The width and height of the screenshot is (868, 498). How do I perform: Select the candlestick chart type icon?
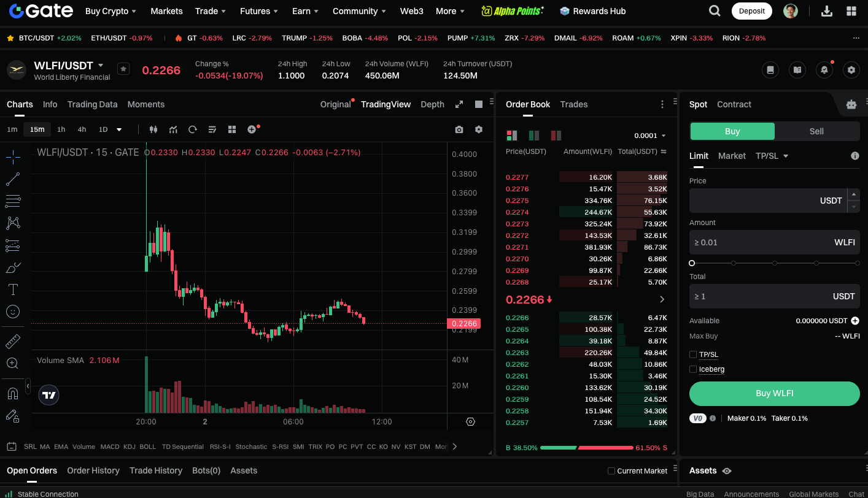pyautogui.click(x=153, y=129)
